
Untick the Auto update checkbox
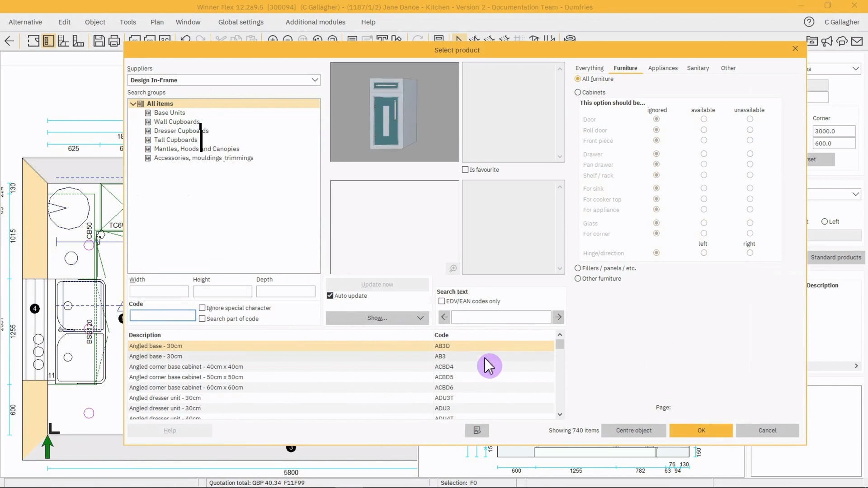[330, 296]
